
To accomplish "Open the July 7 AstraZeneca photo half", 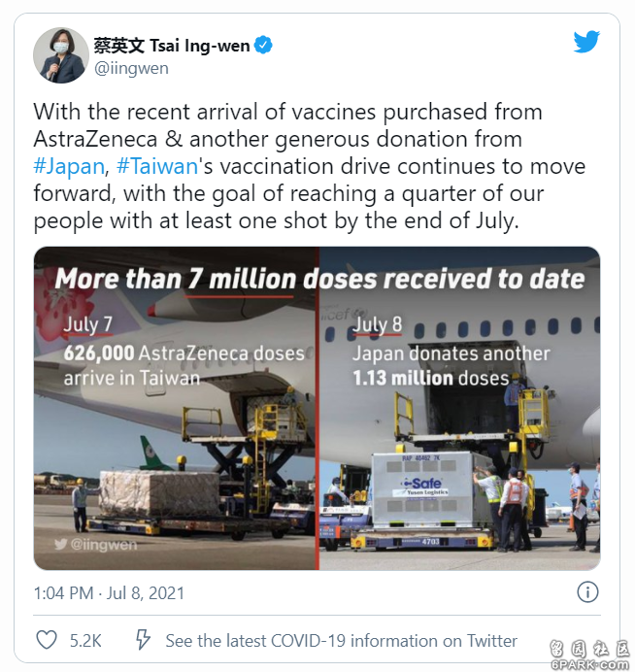I will (176, 408).
